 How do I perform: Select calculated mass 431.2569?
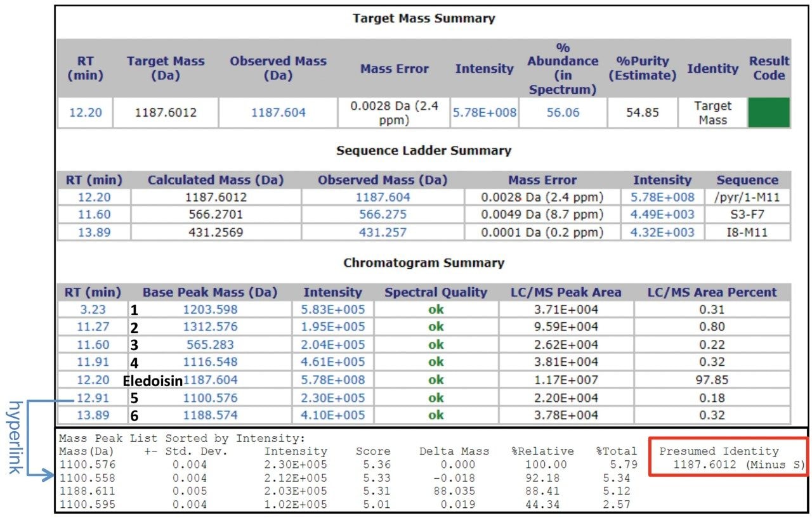pos(215,232)
